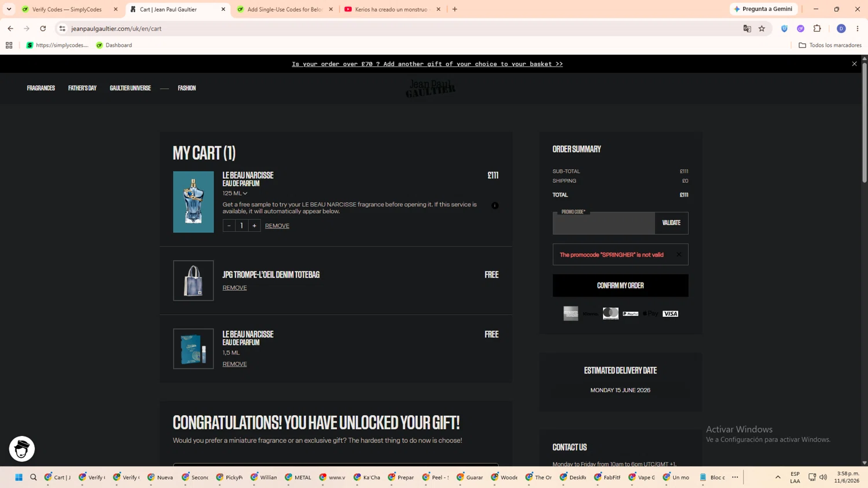Click the address bar URL
This screenshot has height=488, width=868.
116,28
